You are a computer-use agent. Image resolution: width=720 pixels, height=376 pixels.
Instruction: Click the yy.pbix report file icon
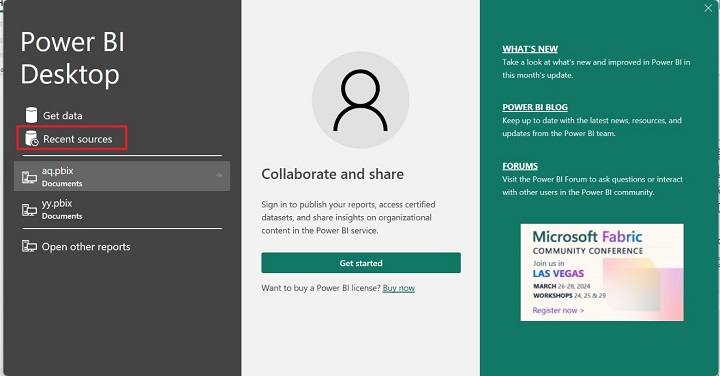coord(29,210)
